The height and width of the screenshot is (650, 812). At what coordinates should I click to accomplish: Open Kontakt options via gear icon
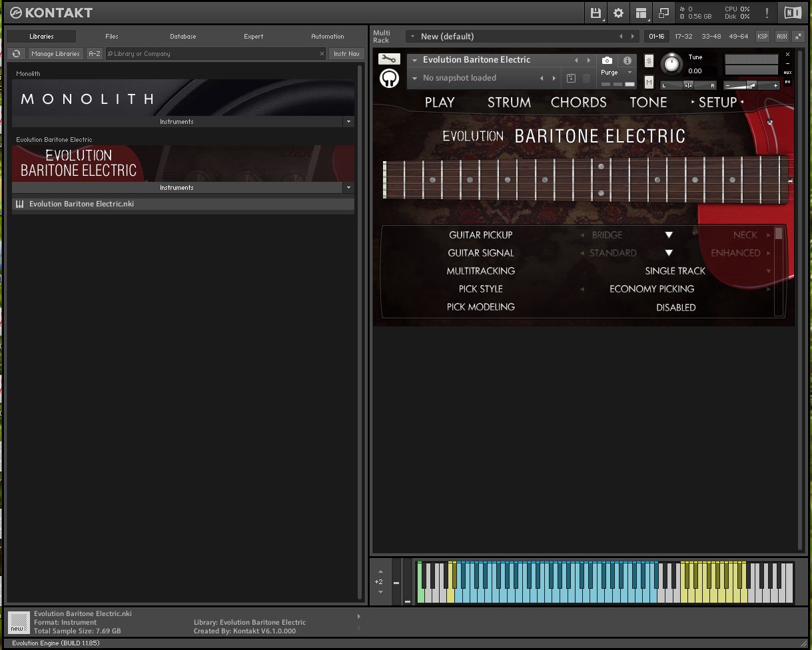click(619, 13)
